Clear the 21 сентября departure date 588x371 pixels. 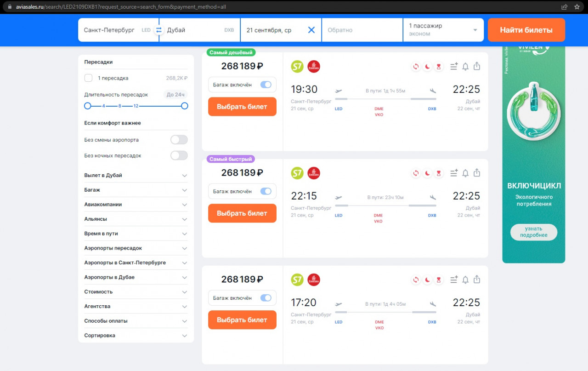tap(311, 30)
